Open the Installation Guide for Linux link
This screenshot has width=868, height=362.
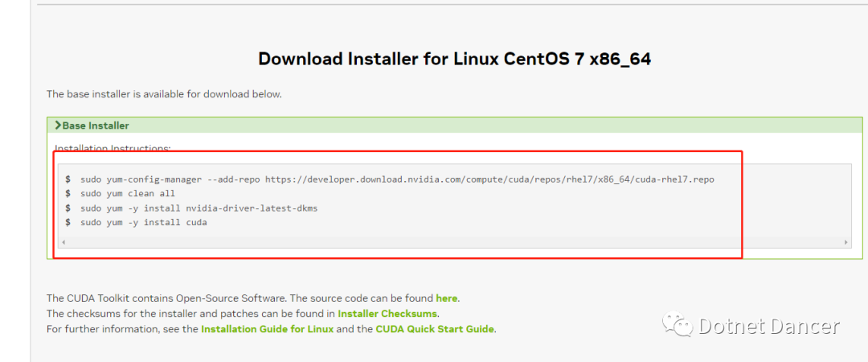(268, 329)
